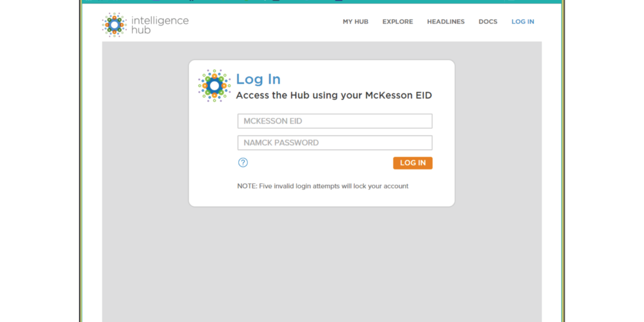
Task: Select the LOG IN link in top navigation
Action: pyautogui.click(x=522, y=22)
